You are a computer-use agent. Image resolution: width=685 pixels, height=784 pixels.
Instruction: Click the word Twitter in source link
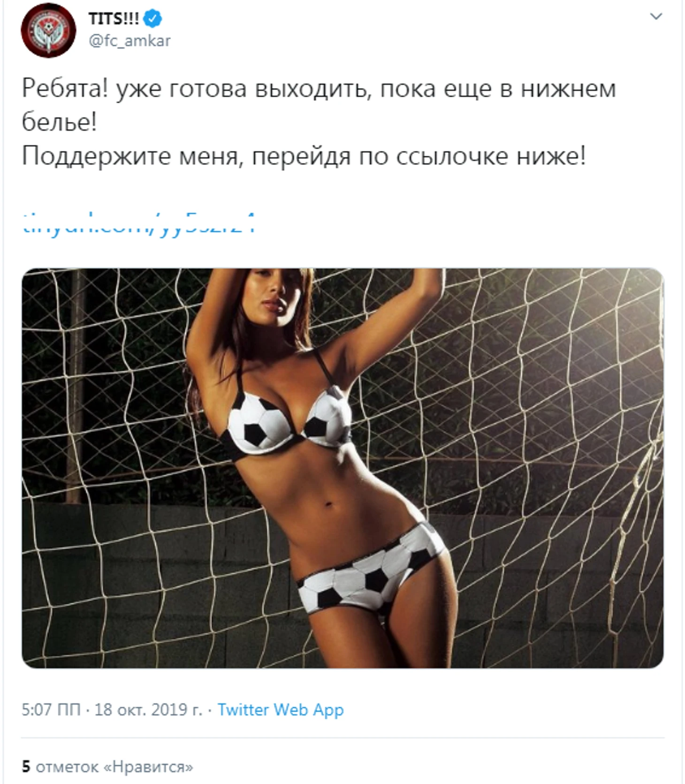tap(243, 709)
